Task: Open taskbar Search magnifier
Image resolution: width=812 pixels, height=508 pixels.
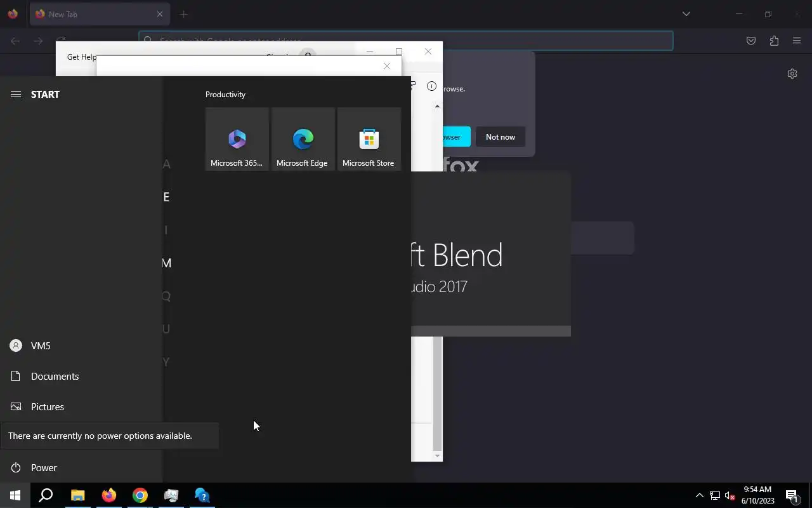Action: click(46, 495)
